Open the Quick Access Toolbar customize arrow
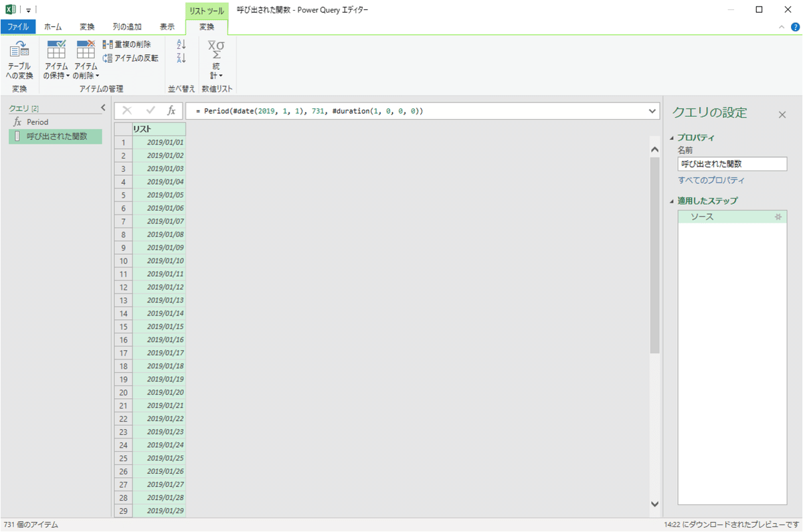Screen dimensions: 803x532 (x=29, y=10)
